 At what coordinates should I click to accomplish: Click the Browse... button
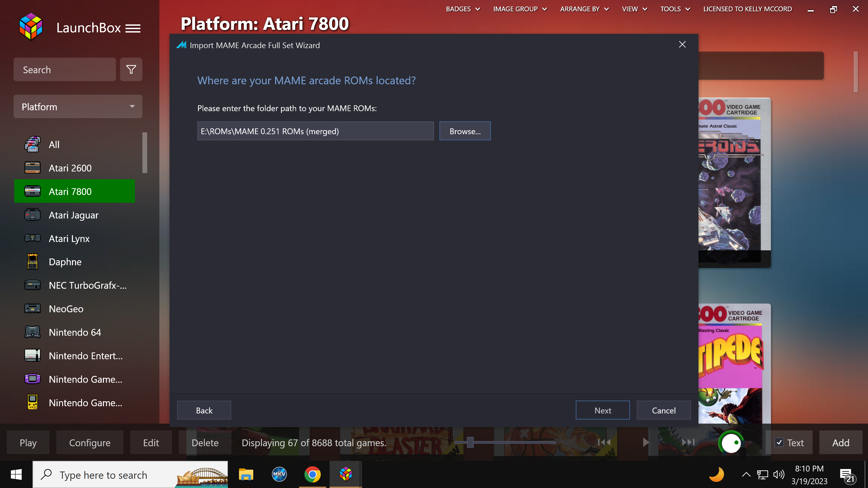pyautogui.click(x=465, y=131)
